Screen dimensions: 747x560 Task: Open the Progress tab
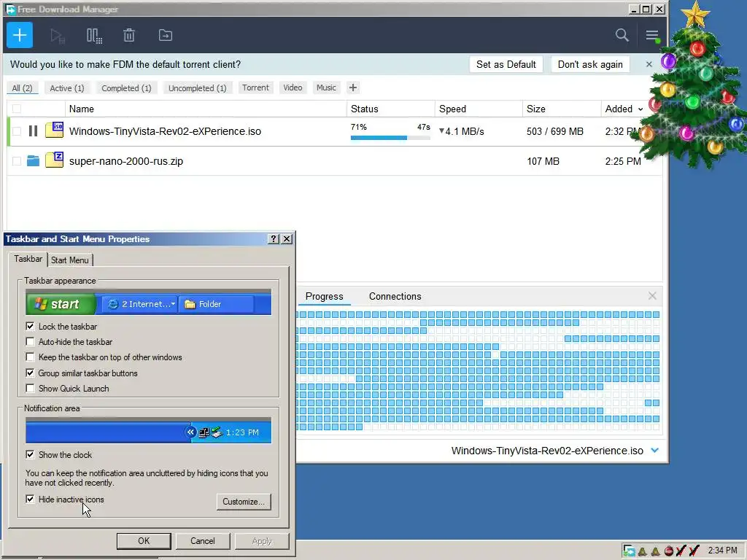(x=325, y=296)
